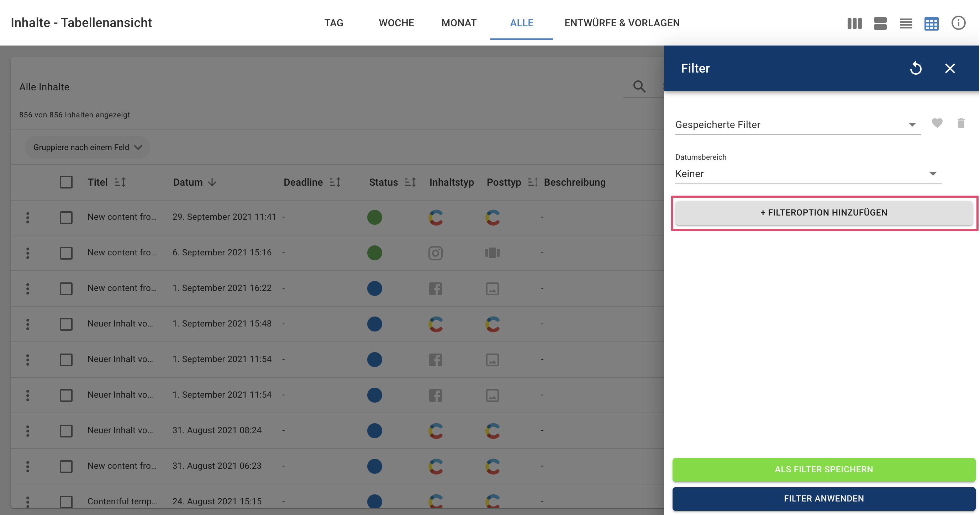The height and width of the screenshot is (515, 980).
Task: Select the ALLE tab
Action: (522, 23)
